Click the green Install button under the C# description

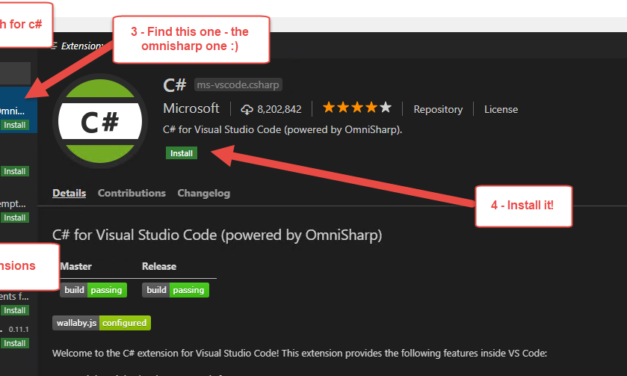pyautogui.click(x=182, y=153)
